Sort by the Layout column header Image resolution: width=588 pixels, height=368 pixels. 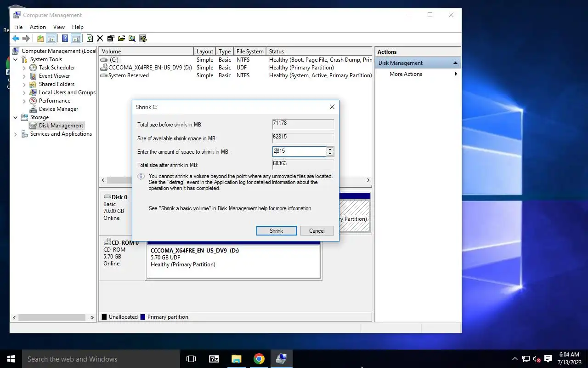tap(205, 52)
